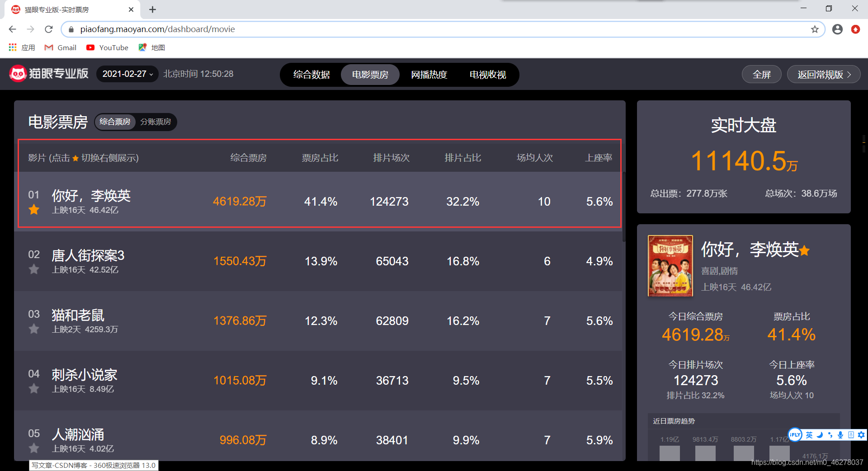Viewport: 868px width, 471px height.
Task: Click the browser back arrow
Action: 12,29
